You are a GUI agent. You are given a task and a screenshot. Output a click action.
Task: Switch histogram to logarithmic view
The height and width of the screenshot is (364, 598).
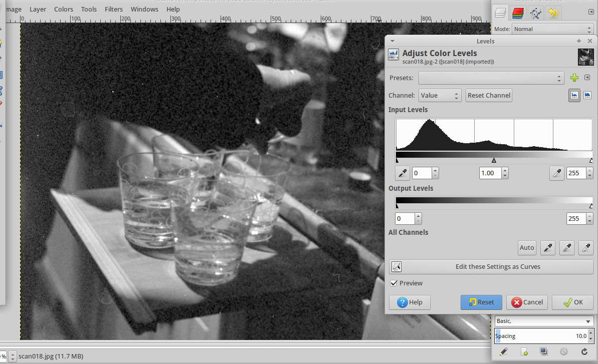(x=587, y=95)
